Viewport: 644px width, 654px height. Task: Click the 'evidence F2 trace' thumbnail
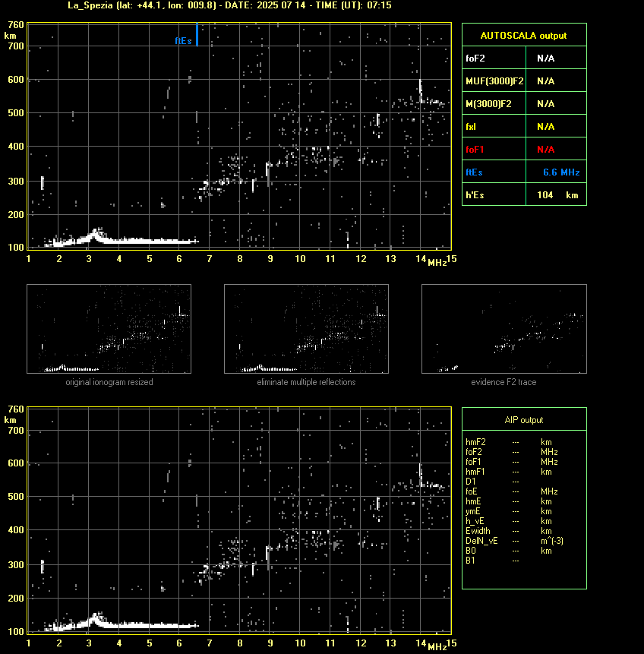click(504, 329)
